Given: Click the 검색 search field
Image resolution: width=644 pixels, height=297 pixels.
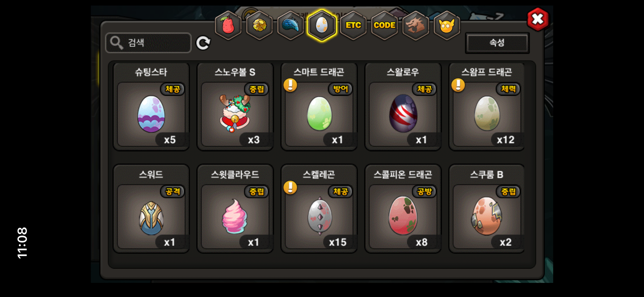Looking at the screenshot, I should click(x=148, y=43).
